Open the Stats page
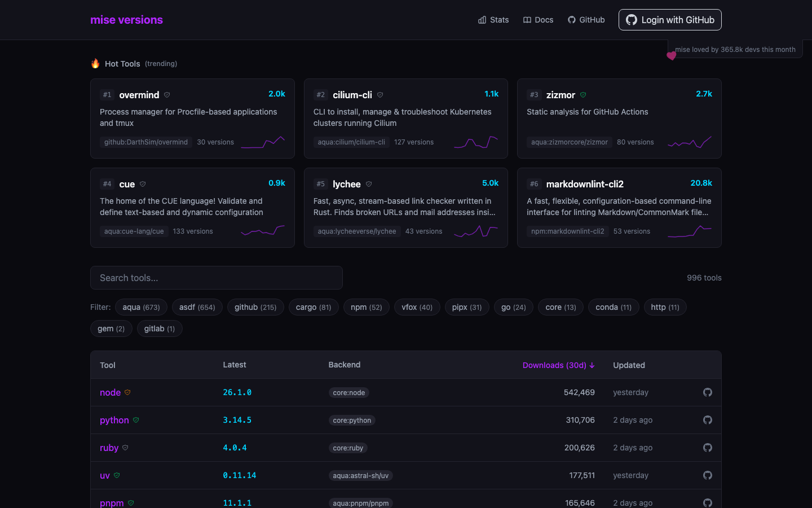Screen dimensions: 812x508 pos(493,20)
